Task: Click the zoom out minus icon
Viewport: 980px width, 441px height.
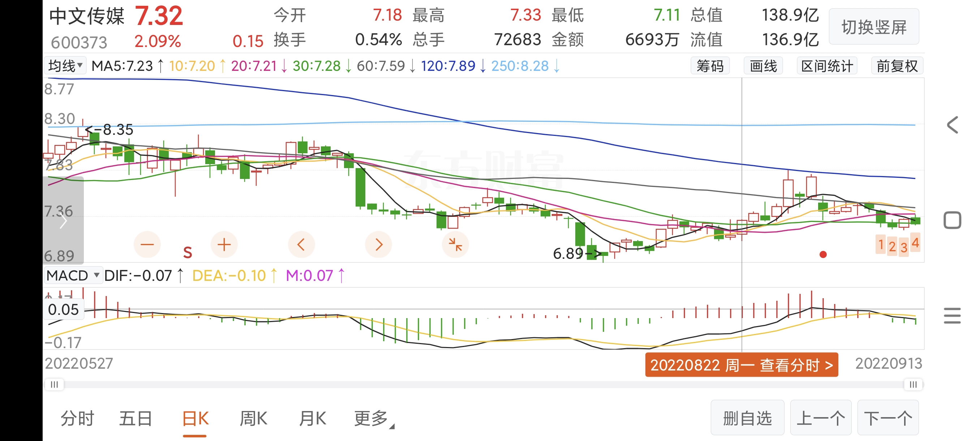Action: (x=147, y=244)
